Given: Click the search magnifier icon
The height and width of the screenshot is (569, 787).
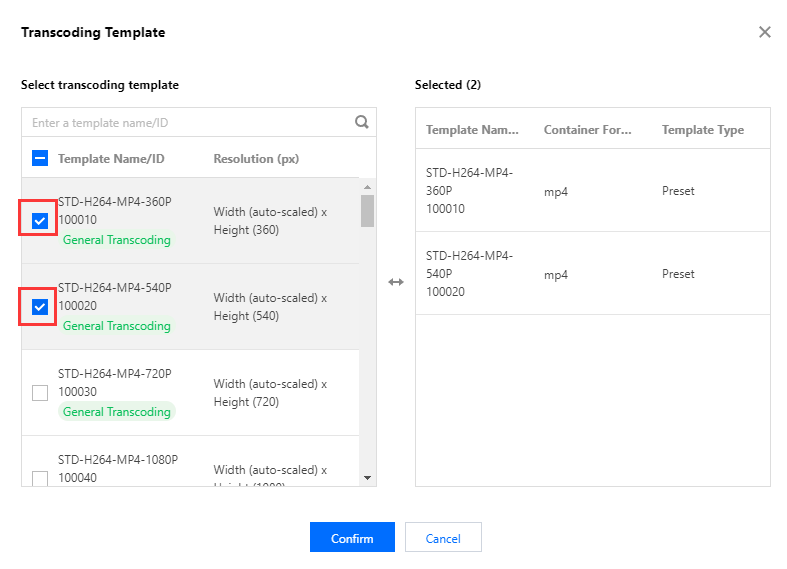Looking at the screenshot, I should tap(362, 123).
